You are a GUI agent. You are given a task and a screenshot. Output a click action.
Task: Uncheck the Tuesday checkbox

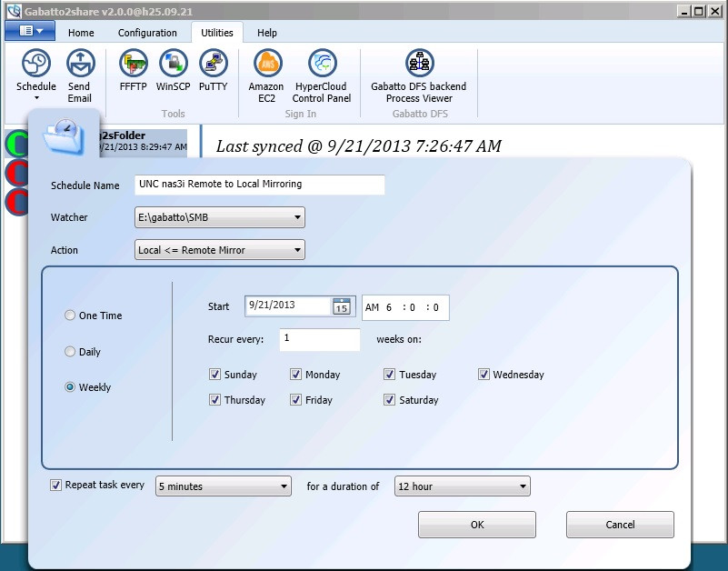click(389, 375)
